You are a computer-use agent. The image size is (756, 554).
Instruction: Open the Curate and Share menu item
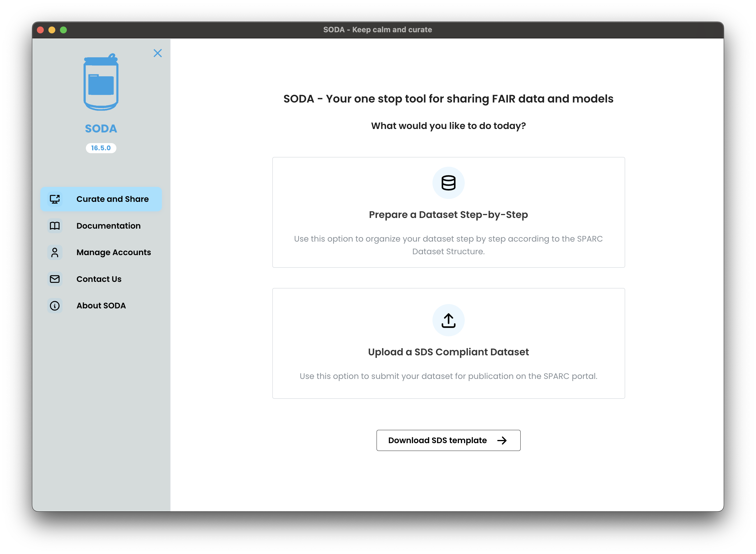[x=112, y=199]
